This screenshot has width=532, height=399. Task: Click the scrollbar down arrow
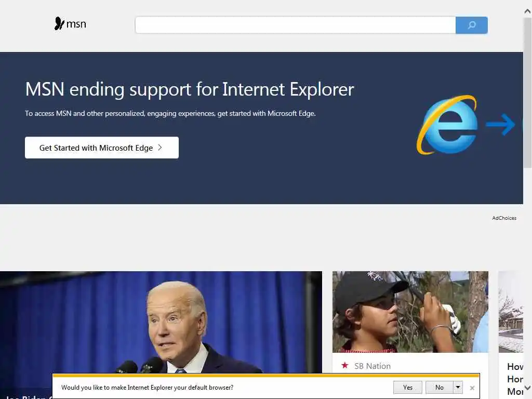pos(528,388)
